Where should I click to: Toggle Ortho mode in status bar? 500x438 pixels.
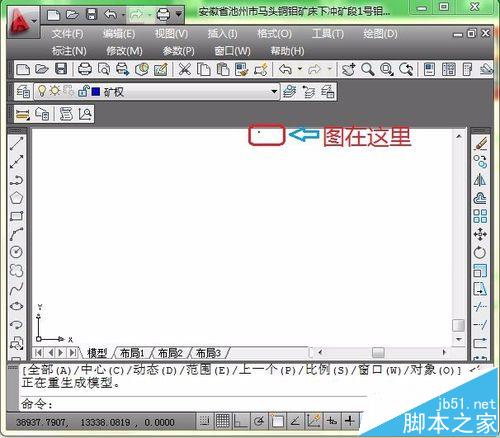point(241,421)
